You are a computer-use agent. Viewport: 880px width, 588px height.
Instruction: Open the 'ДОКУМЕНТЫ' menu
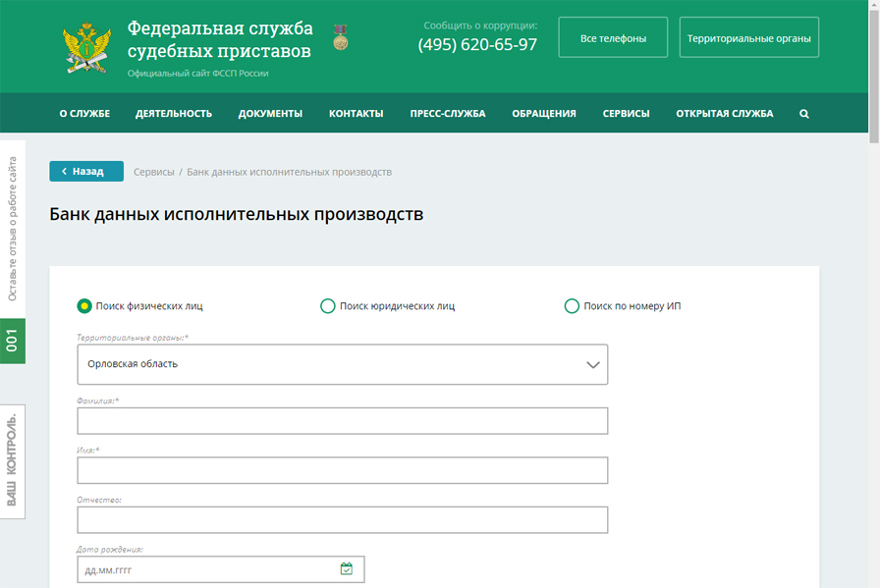point(270,113)
